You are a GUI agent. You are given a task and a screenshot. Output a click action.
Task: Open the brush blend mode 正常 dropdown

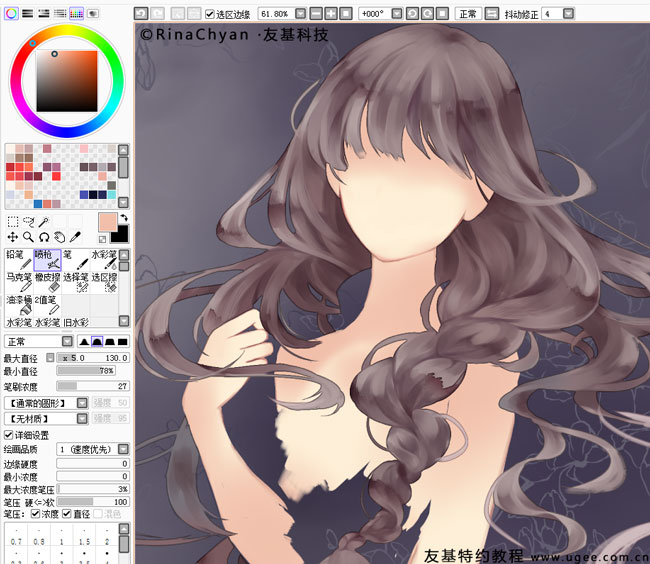67,341
